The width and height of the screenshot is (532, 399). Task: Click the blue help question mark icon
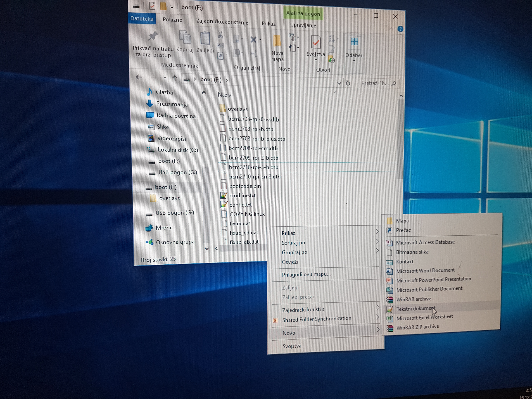400,29
